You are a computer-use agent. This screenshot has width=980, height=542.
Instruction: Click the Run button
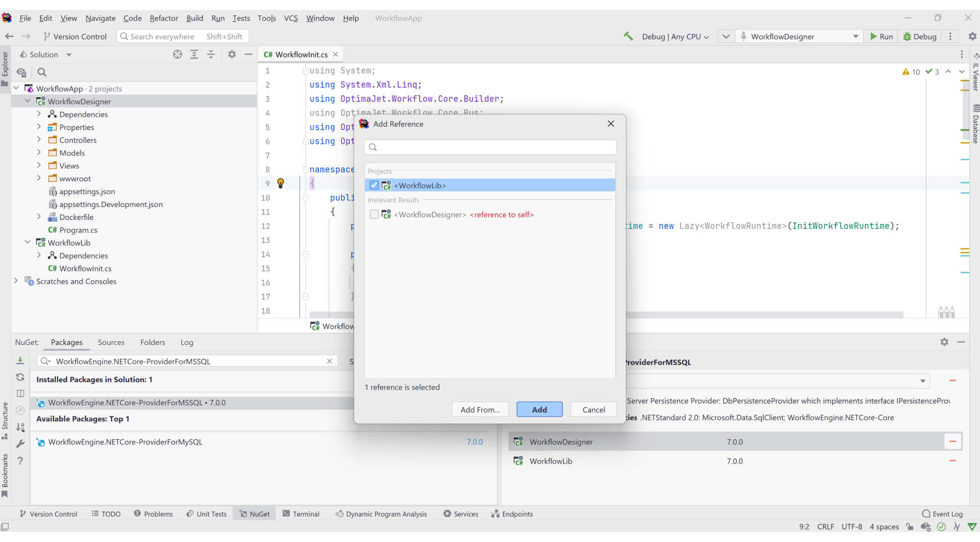pyautogui.click(x=881, y=36)
